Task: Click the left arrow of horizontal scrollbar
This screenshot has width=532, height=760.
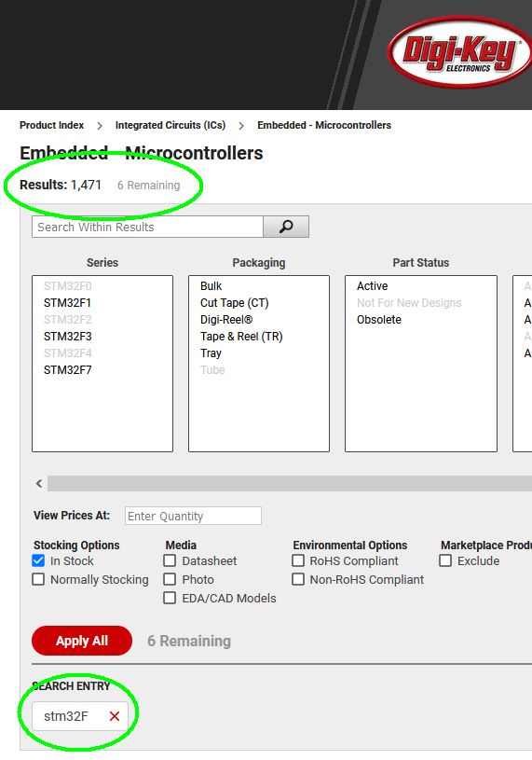Action: pyautogui.click(x=39, y=483)
